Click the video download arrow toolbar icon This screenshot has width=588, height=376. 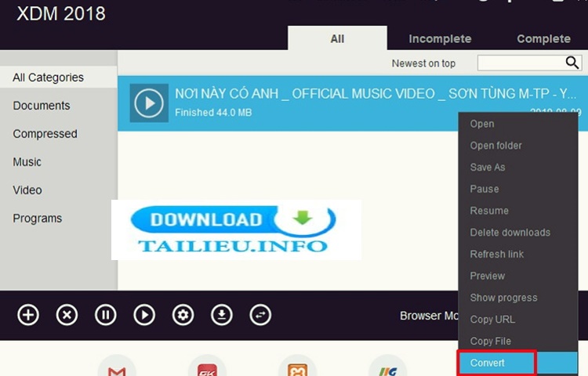222,315
